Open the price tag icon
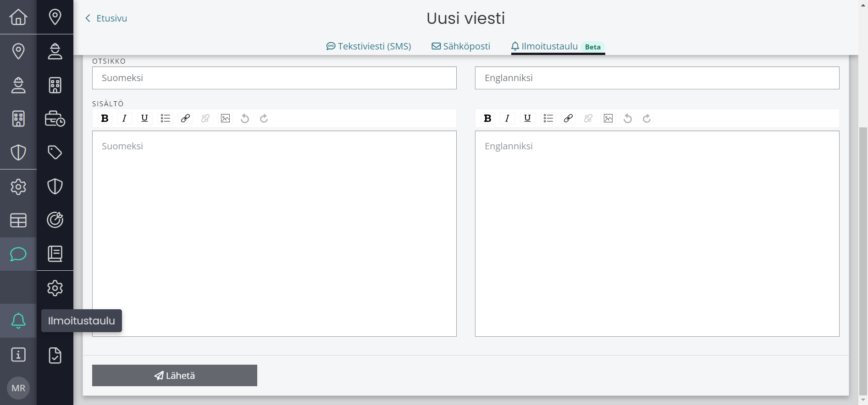The image size is (868, 405). pyautogui.click(x=55, y=152)
